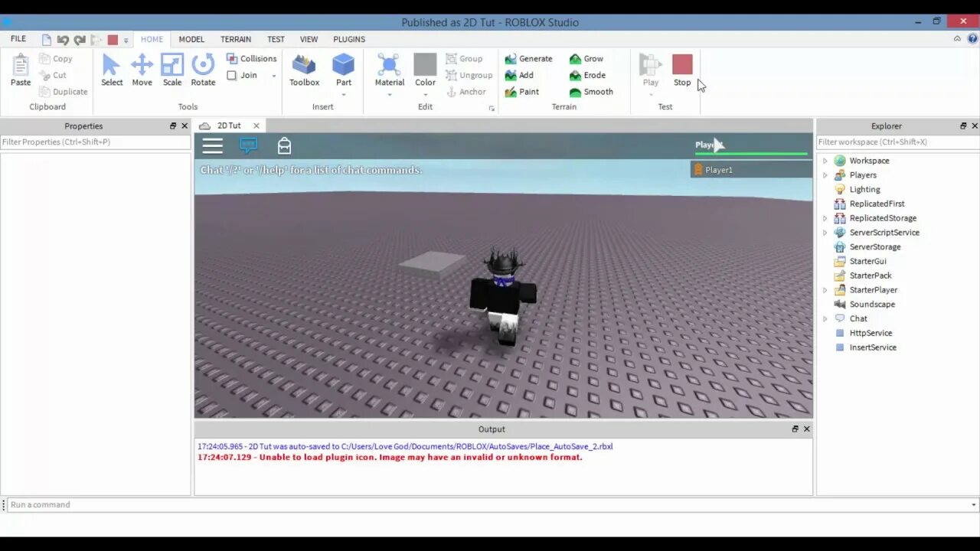Undock the Explorer panel

(963, 126)
